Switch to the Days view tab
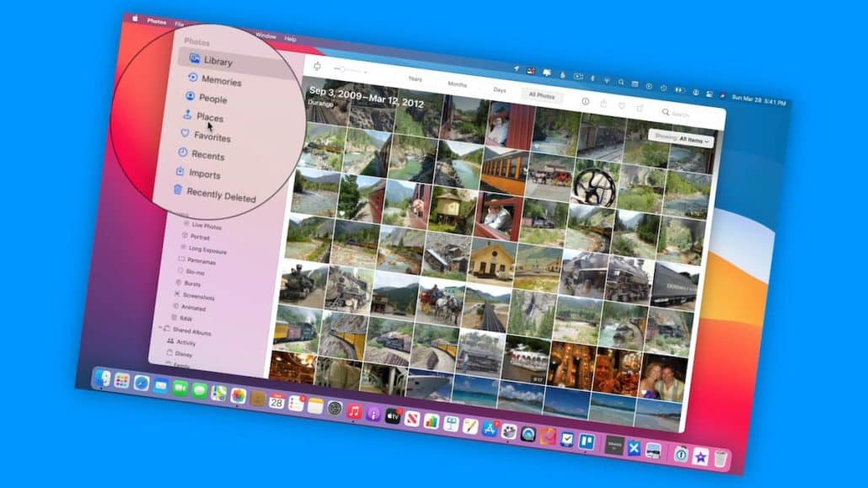 [x=500, y=89]
